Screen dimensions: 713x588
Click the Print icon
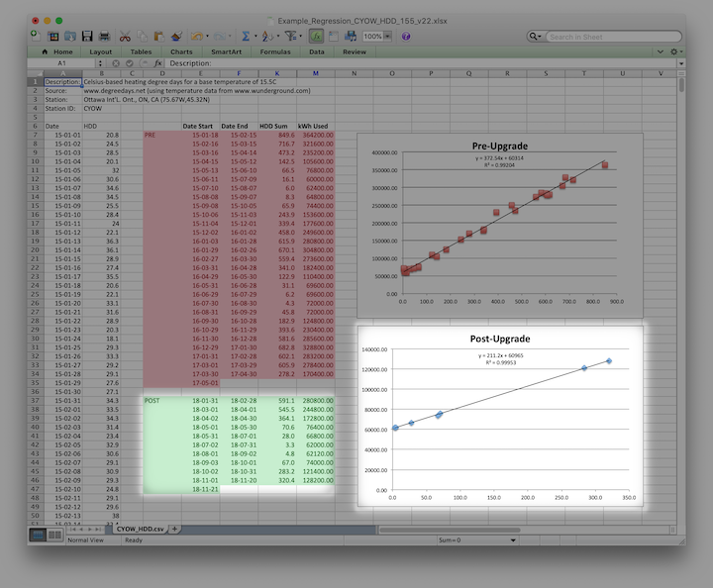pyautogui.click(x=105, y=37)
